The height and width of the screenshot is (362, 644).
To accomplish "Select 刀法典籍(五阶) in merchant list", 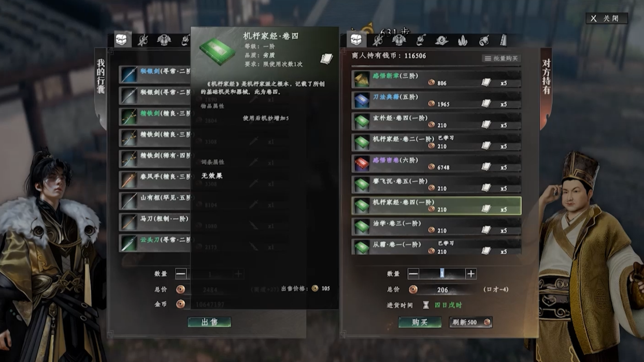I will (436, 100).
